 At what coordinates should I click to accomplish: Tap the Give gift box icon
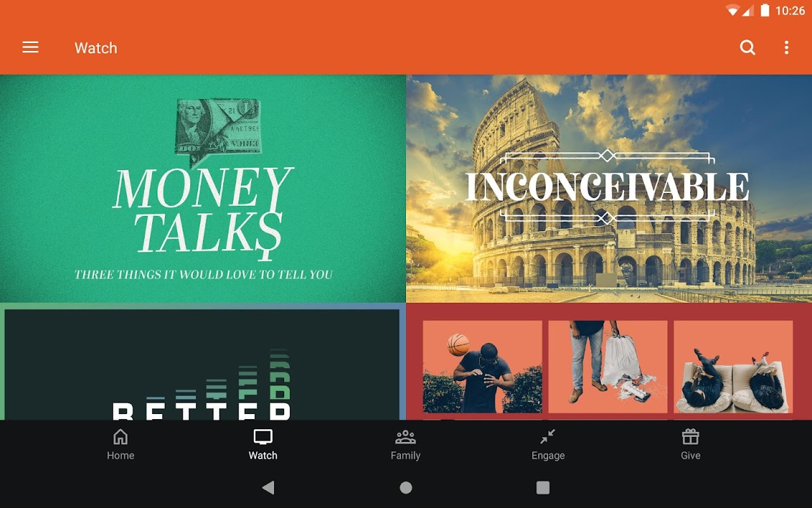(690, 437)
